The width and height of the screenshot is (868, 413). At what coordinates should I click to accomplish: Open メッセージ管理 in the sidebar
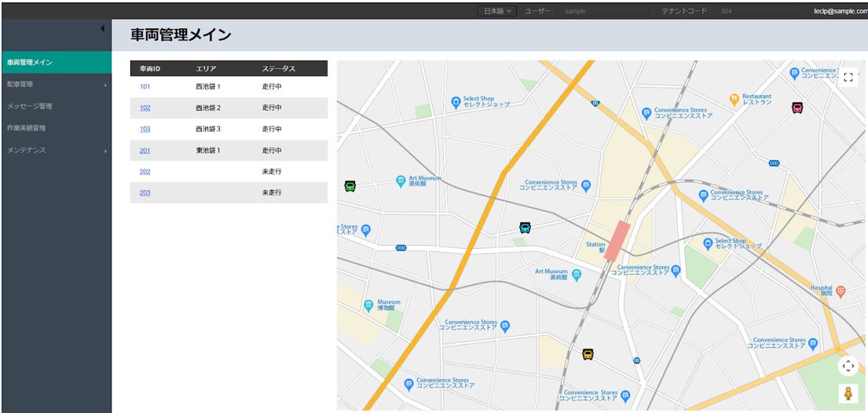coord(56,106)
